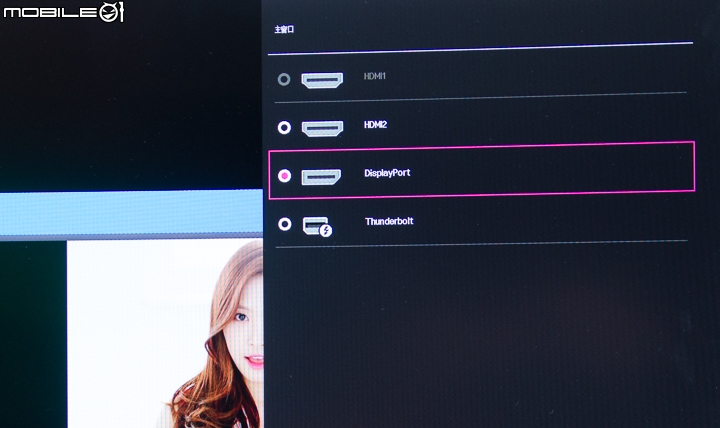Click the 主窗口 menu heading
720x428 pixels.
pos(284,29)
